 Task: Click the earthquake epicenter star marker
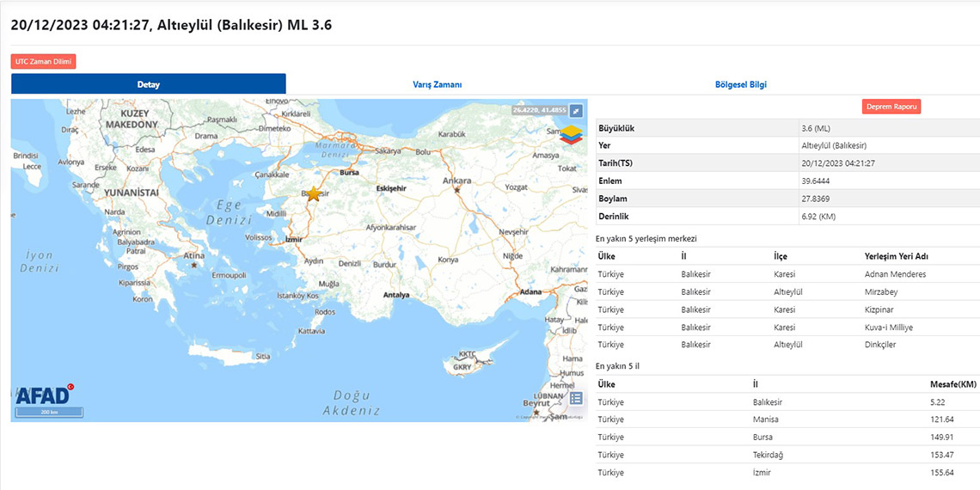(314, 194)
